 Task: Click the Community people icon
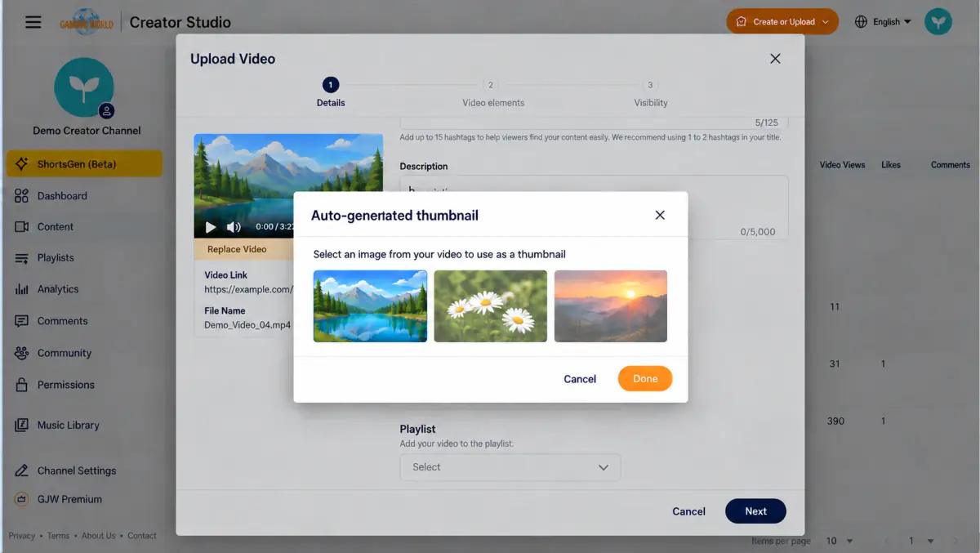point(22,353)
